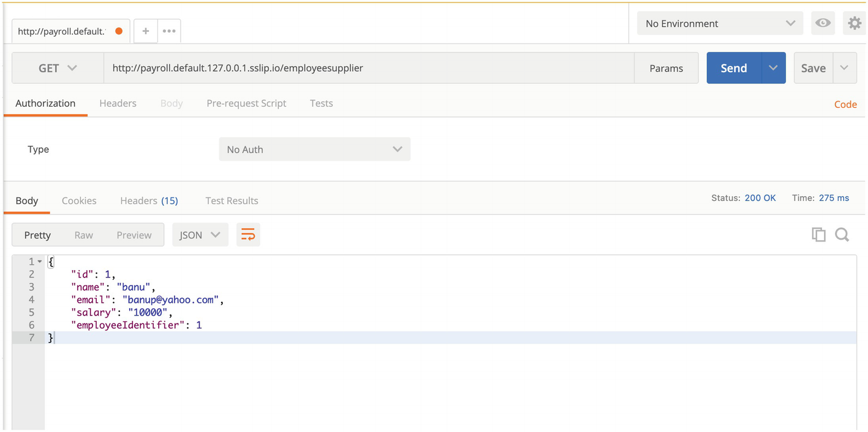Click the request URL input field
Screen dimensions: 868x432
click(368, 68)
